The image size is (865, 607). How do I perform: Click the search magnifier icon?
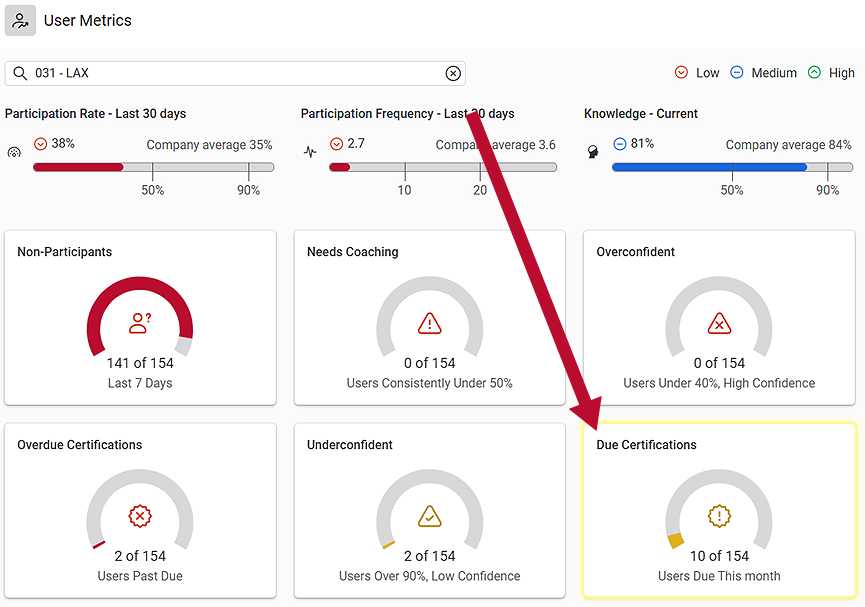(20, 73)
